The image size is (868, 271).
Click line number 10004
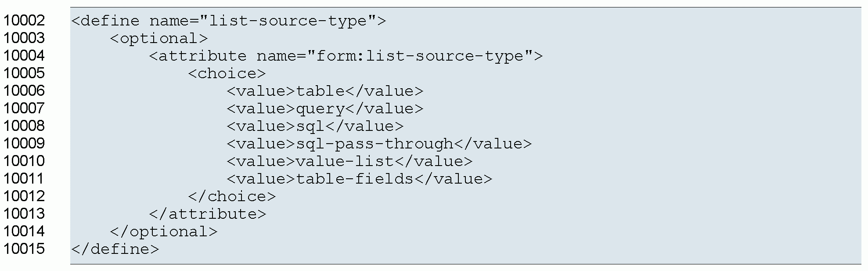click(x=24, y=56)
